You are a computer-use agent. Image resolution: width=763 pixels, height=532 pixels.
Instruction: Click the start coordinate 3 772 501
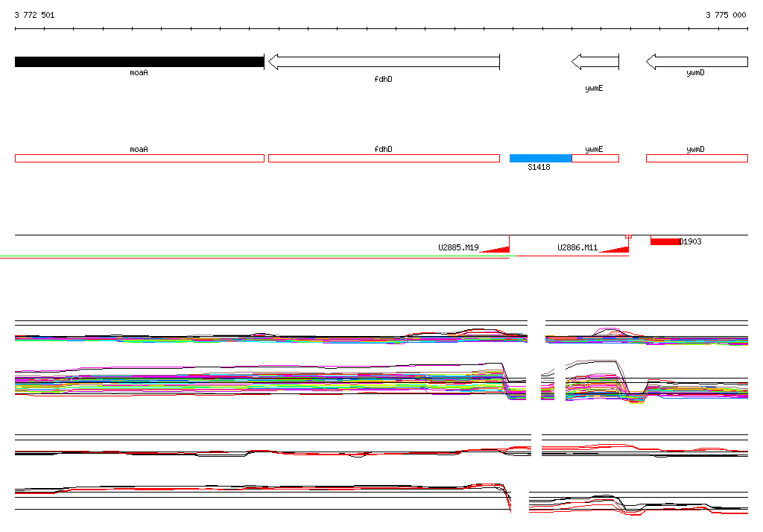pyautogui.click(x=34, y=15)
